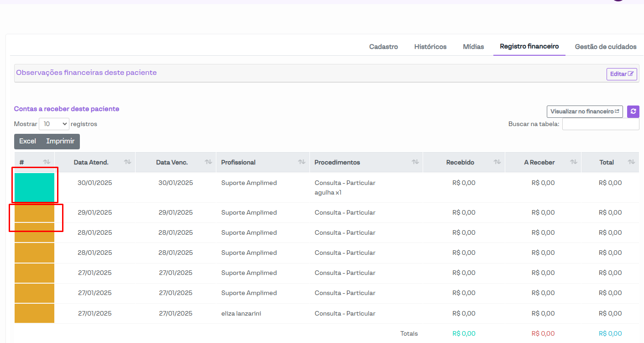The image size is (644, 343).
Task: Export the table with Excel button
Action: pyautogui.click(x=27, y=141)
